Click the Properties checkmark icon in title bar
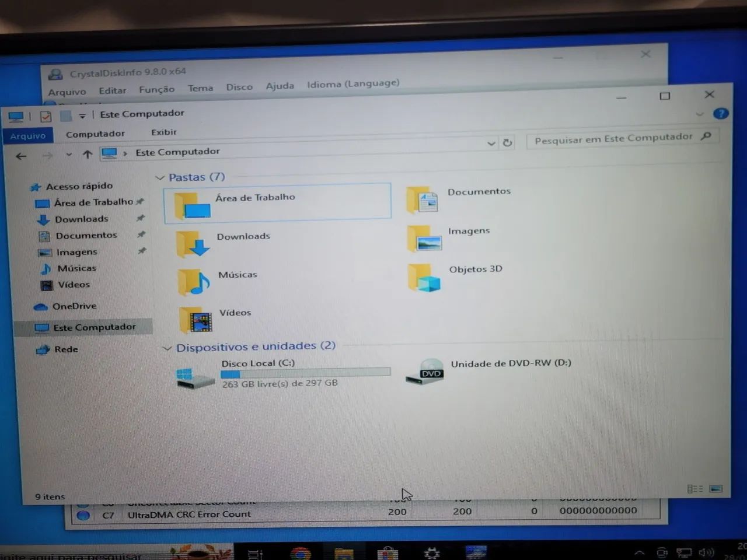The image size is (747, 560). click(x=46, y=116)
